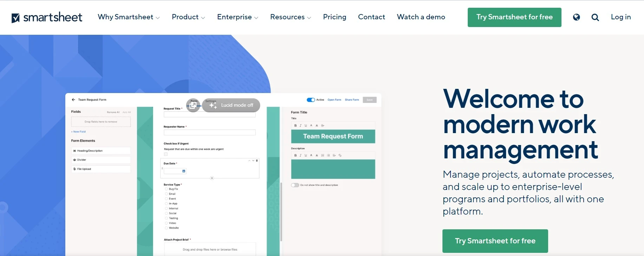This screenshot has width=644, height=256.
Task: Click Italic in the Description toolbar
Action: coord(300,155)
